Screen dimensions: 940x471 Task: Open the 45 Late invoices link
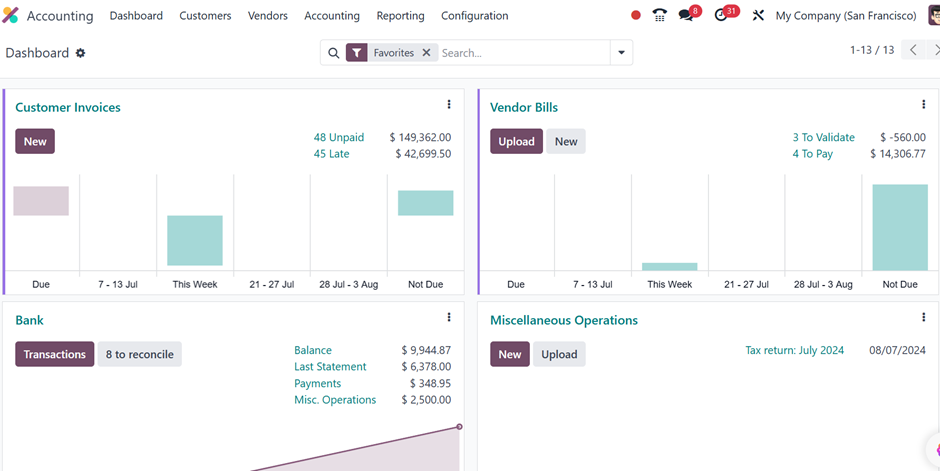(332, 154)
